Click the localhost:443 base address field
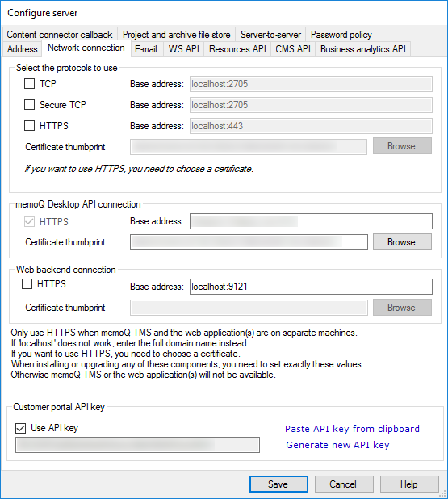Screen dimensions: 448x499 311,126
